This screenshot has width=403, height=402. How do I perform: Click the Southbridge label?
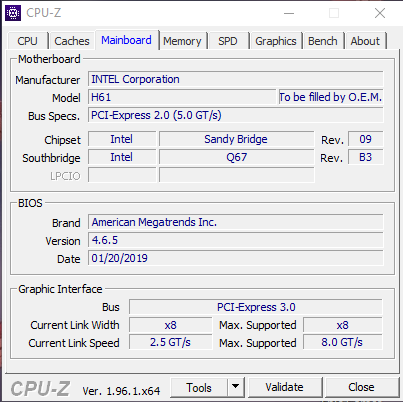(51, 158)
